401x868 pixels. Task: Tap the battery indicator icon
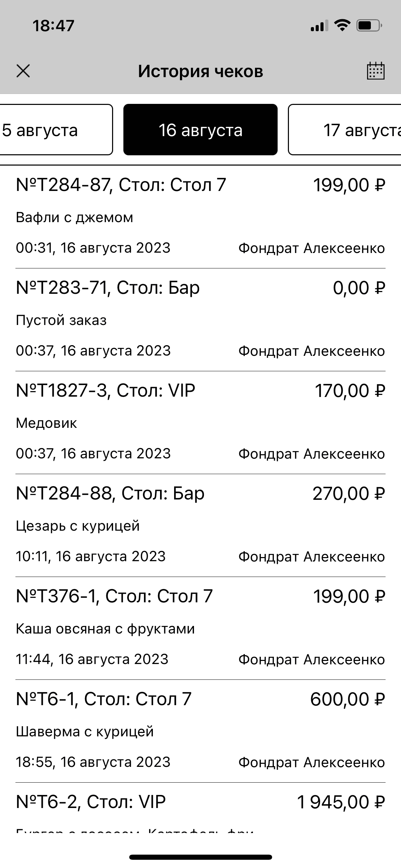tap(369, 25)
